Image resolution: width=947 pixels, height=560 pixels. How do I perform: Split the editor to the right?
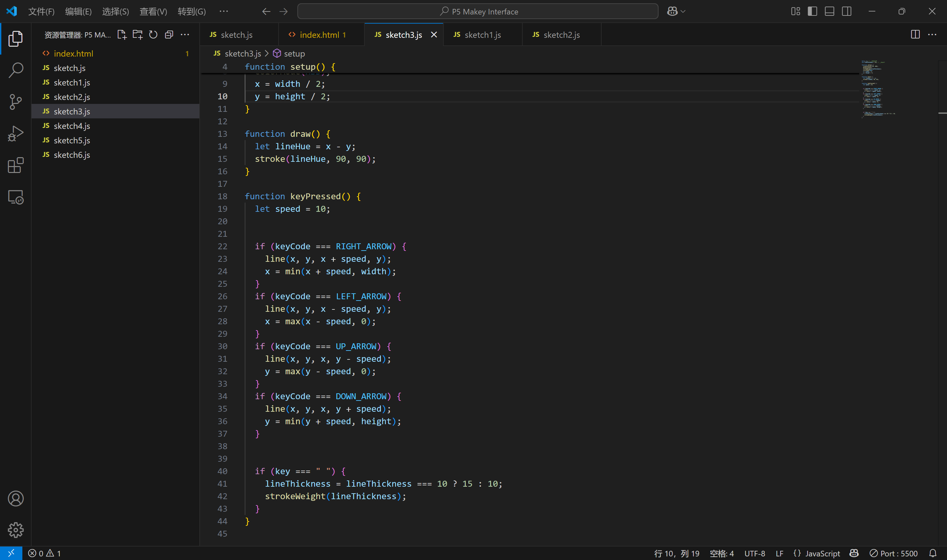pyautogui.click(x=915, y=34)
